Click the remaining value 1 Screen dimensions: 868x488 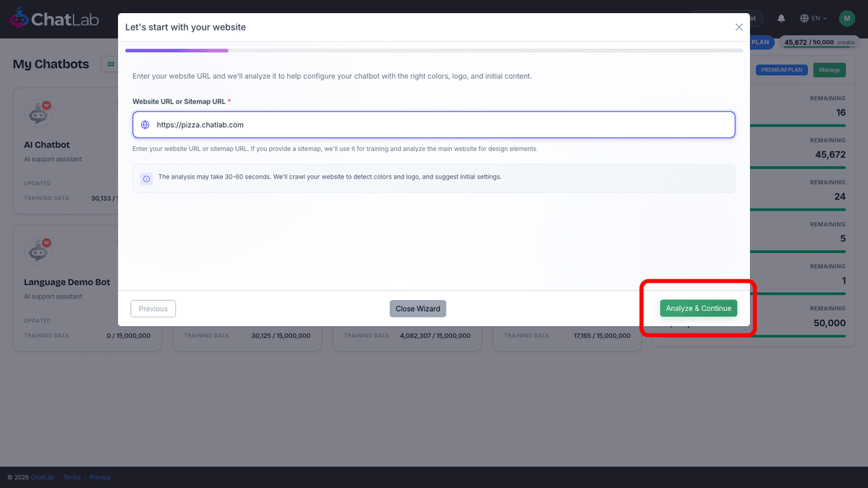pyautogui.click(x=843, y=281)
